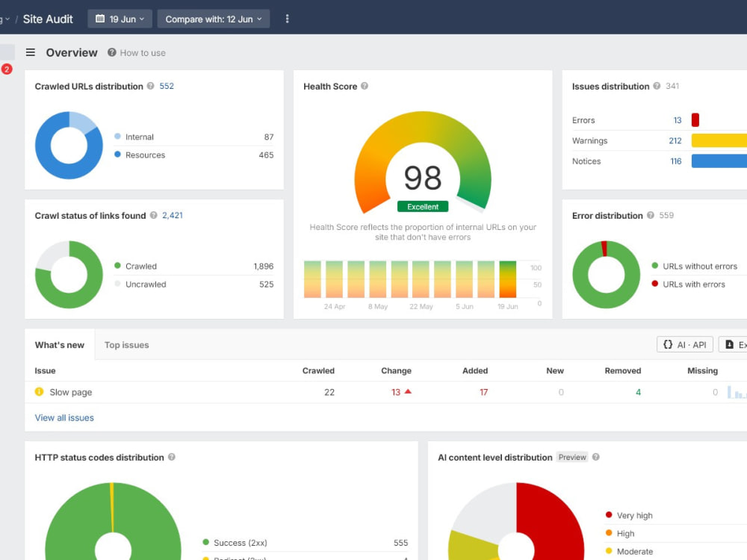747x560 pixels.
Task: Click the yellow warning icon beside Slow page
Action: 39,392
